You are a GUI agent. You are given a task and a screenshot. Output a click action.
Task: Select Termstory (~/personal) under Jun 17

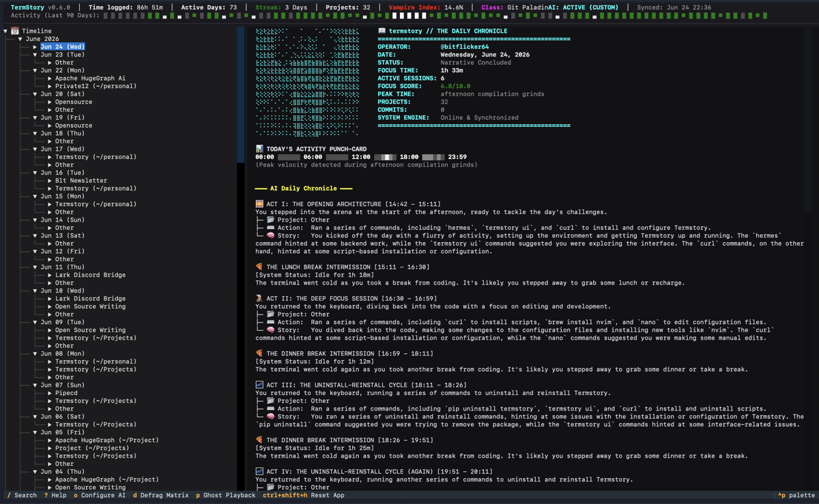click(96, 157)
